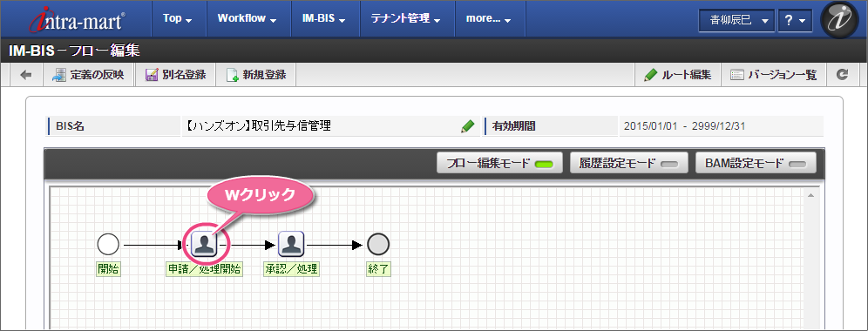Select the 開始 start node circle

[x=108, y=244]
